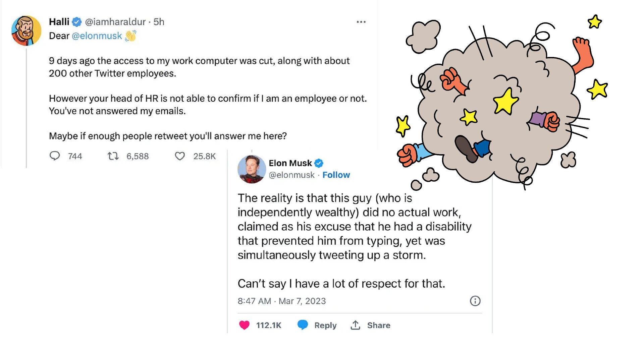The image size is (644, 362).
Task: Click the retweet arrows icon
Action: click(113, 156)
